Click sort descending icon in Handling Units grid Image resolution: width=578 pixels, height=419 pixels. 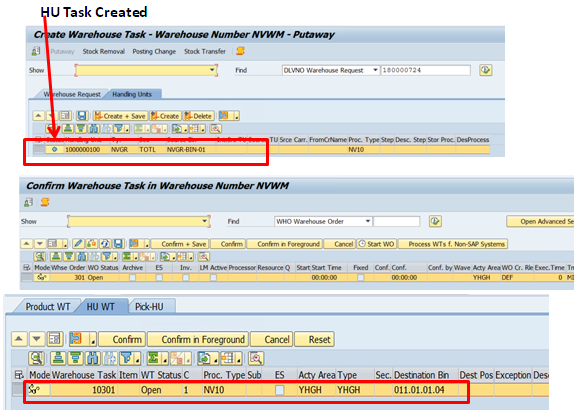(x=81, y=129)
